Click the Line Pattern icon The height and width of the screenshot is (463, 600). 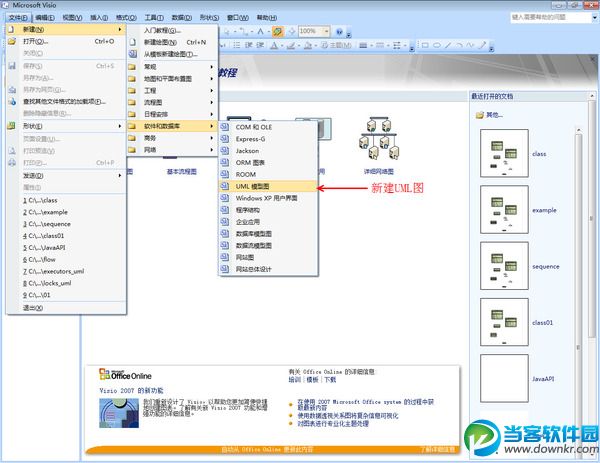pos(380,46)
